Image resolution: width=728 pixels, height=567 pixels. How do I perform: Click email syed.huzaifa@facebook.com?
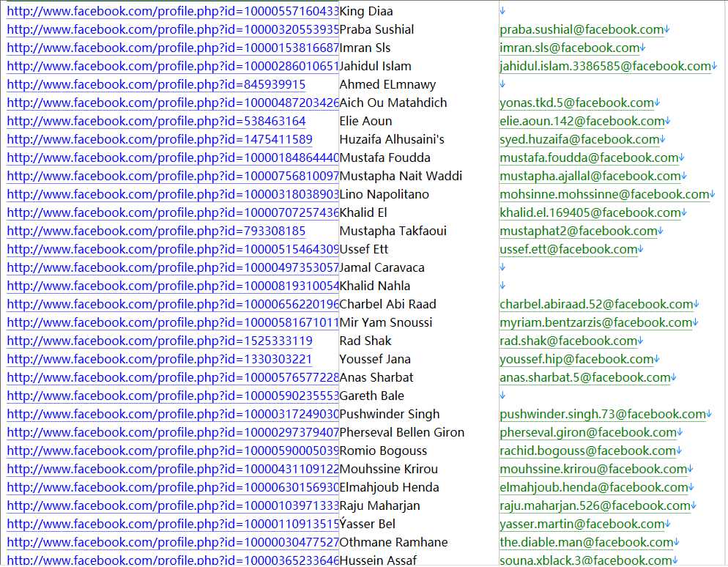[579, 139]
